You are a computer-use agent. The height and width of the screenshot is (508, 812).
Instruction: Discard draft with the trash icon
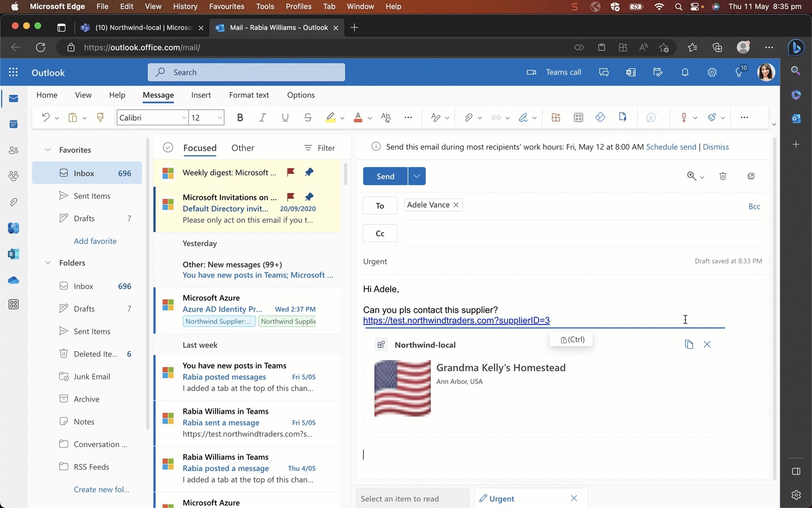[x=723, y=176]
